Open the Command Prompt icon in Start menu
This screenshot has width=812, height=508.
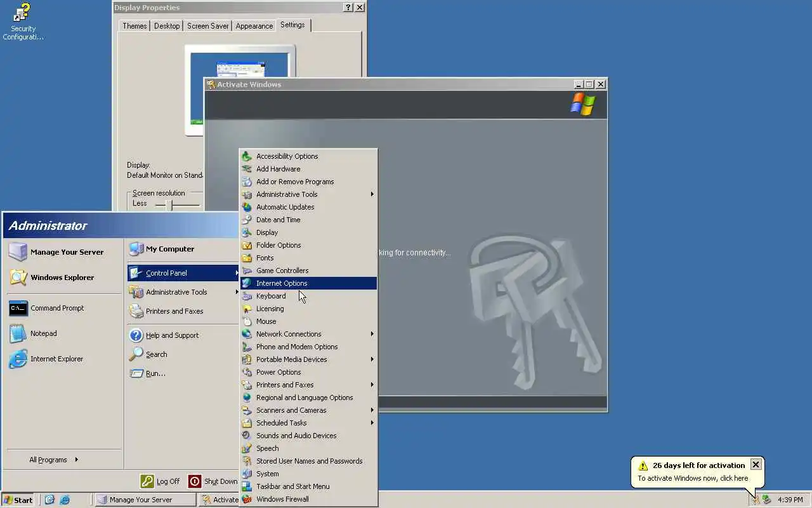(x=18, y=308)
